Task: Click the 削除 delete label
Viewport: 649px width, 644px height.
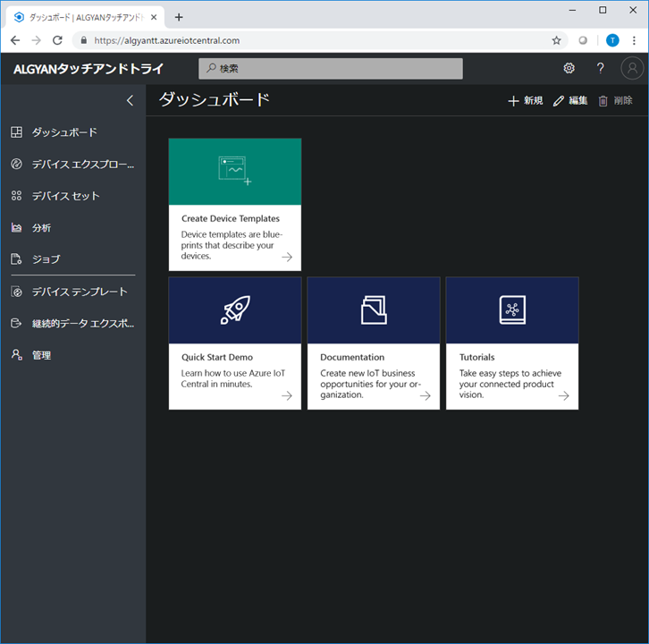Action: [x=623, y=101]
